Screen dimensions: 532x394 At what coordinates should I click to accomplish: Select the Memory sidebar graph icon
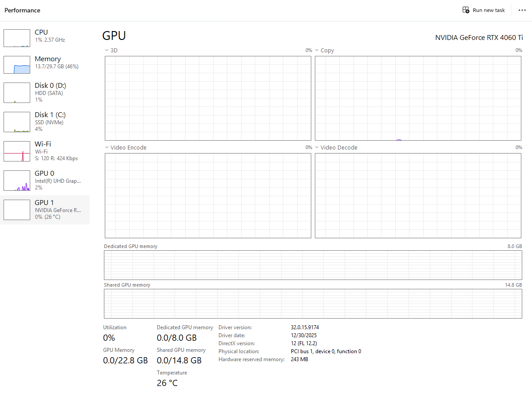[x=17, y=64]
